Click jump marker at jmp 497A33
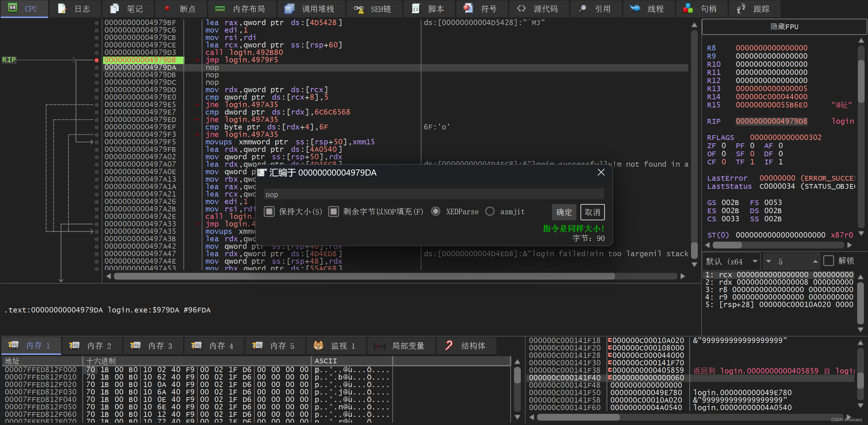Image resolution: width=868 pixels, height=425 pixels. click(197, 224)
